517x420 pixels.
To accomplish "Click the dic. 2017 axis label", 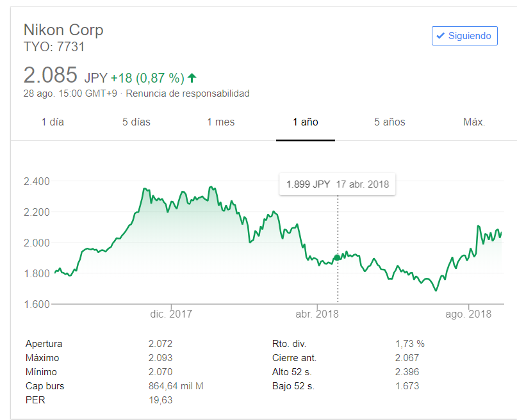I will pyautogui.click(x=171, y=314).
